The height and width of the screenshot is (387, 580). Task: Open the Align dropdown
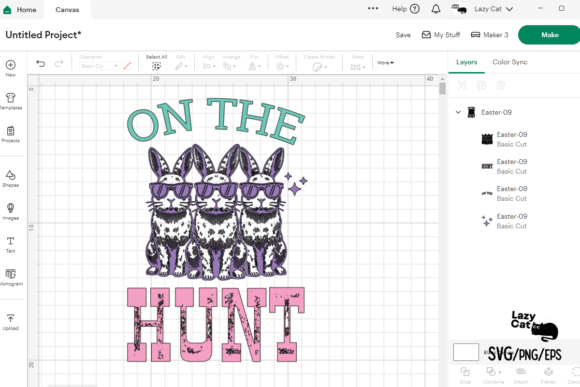209,63
